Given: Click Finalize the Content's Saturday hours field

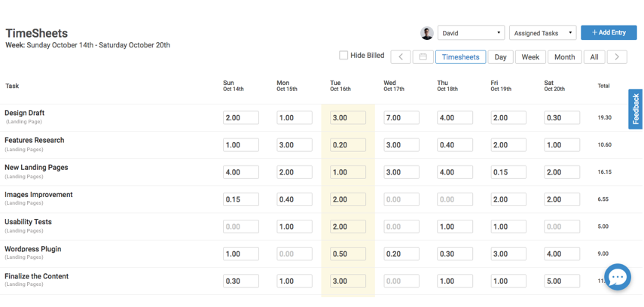Looking at the screenshot, I should pos(562,281).
